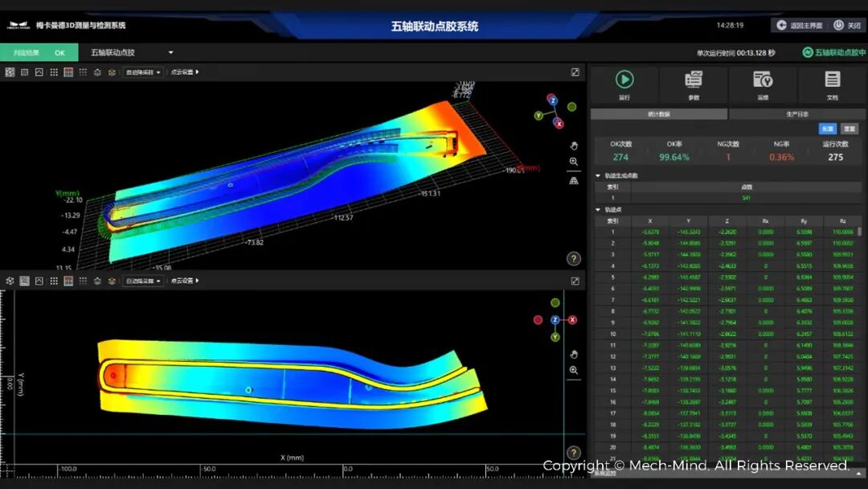Screen dimensions: 868x489
Task: Click the 运行次数 value 275
Action: (835, 158)
